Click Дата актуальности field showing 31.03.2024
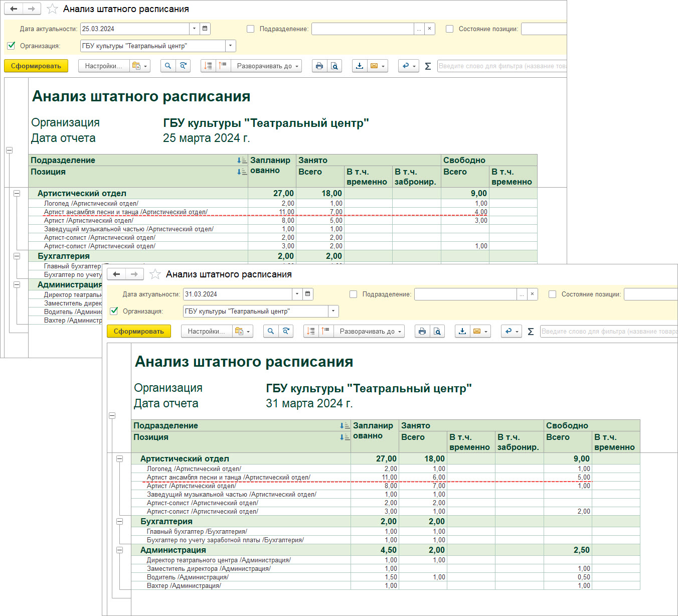Screen dimensions: 678x616 238,294
